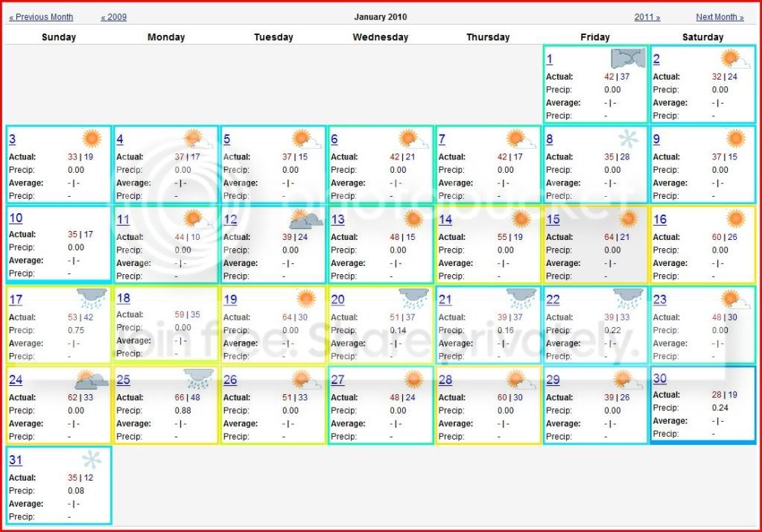This screenshot has height=532, width=762.
Task: Click the cloudy weather icon on January 1
Action: coord(627,59)
